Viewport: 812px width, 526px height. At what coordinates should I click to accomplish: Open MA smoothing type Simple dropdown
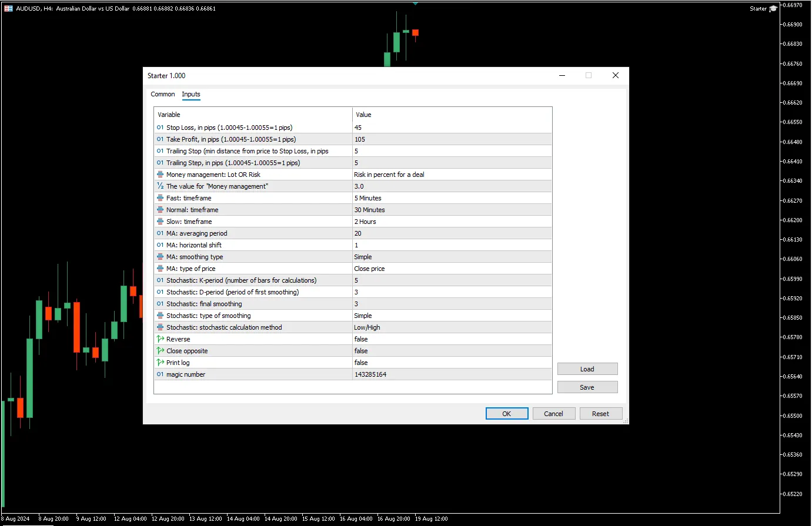click(x=363, y=257)
